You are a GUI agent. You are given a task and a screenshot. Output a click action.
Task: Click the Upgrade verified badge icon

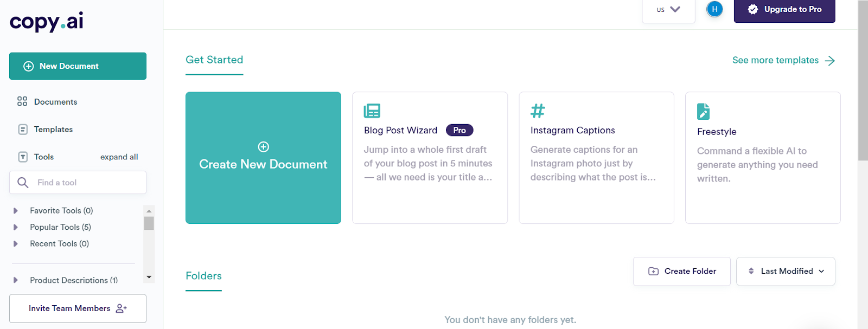pos(753,9)
